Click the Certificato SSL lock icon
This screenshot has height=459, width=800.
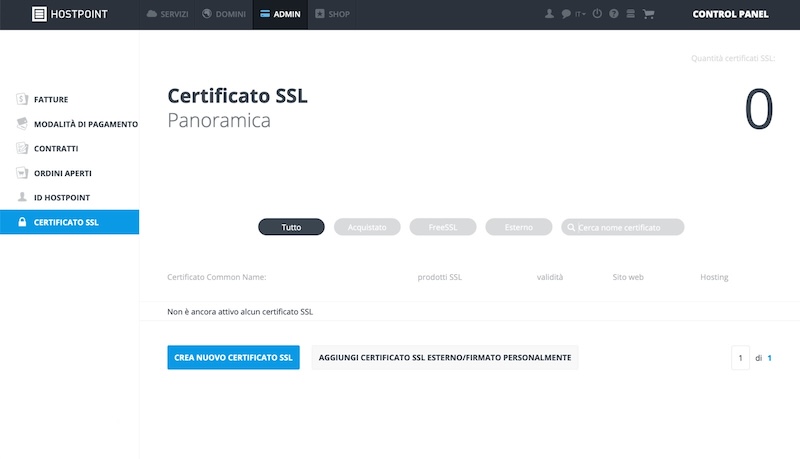pyautogui.click(x=22, y=222)
